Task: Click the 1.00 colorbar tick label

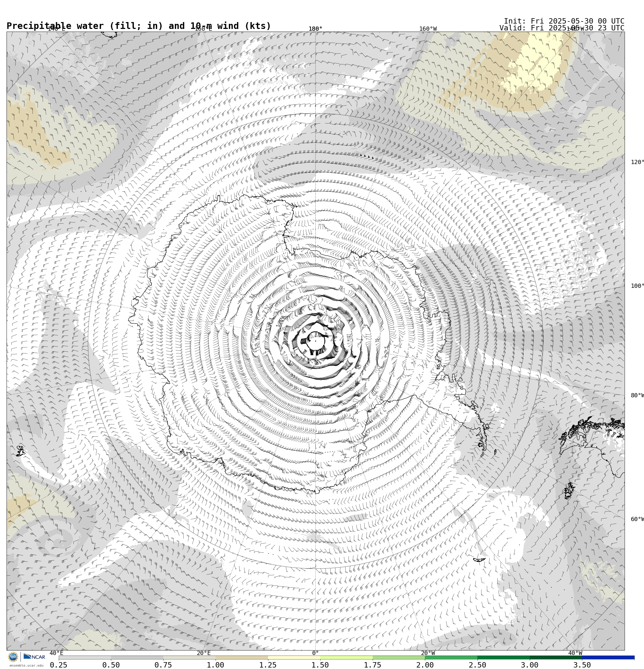Action: pyautogui.click(x=216, y=665)
